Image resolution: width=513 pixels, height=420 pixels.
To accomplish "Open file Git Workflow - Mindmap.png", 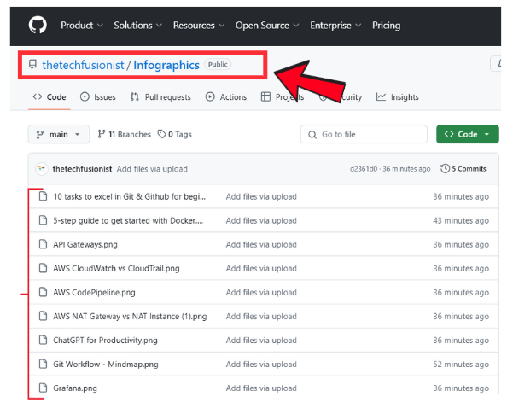I will [106, 365].
